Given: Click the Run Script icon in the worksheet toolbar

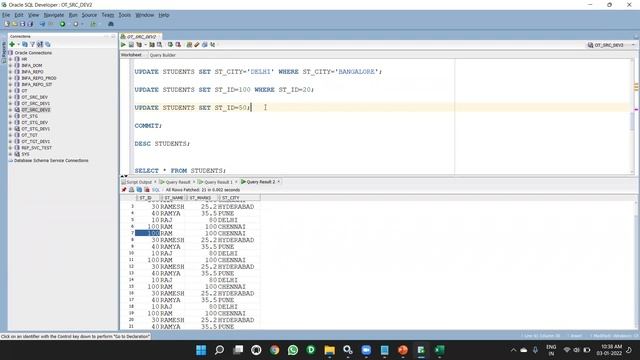Looking at the screenshot, I should point(131,45).
